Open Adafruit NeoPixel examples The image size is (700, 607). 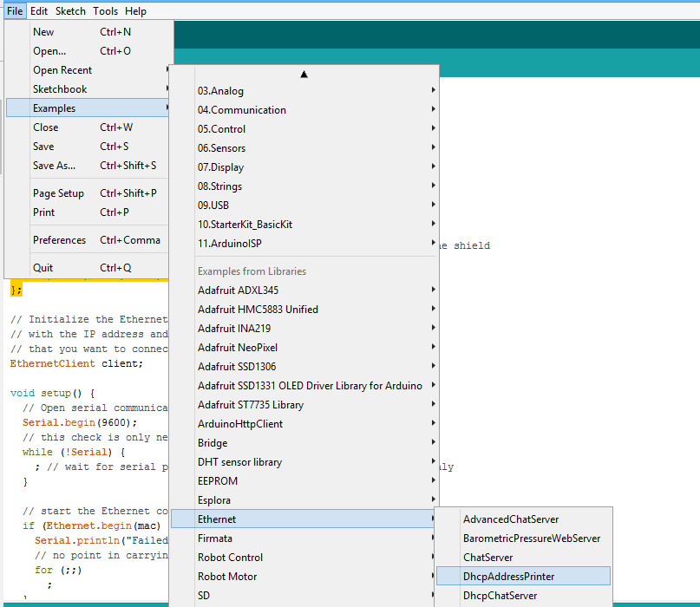coord(304,348)
